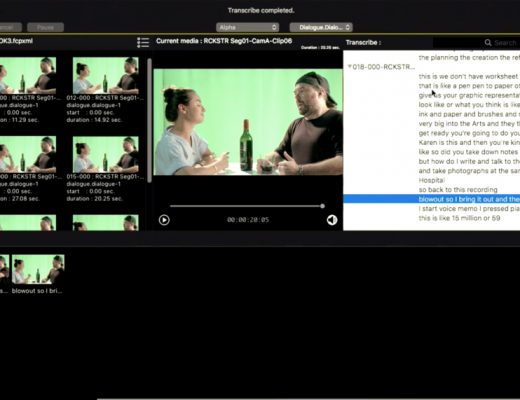Select partially visible thumbnail under clip 015-000
Viewport: 520px width, 400px height.
point(106,223)
